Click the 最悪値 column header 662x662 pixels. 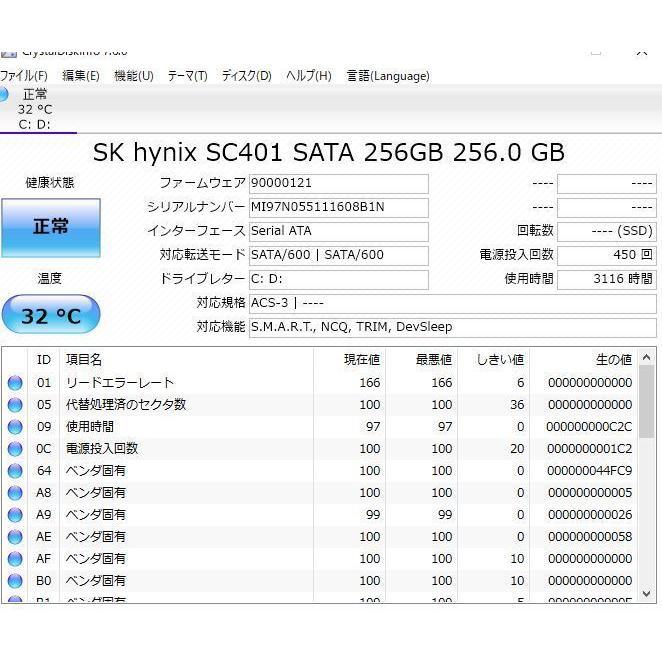(x=422, y=360)
